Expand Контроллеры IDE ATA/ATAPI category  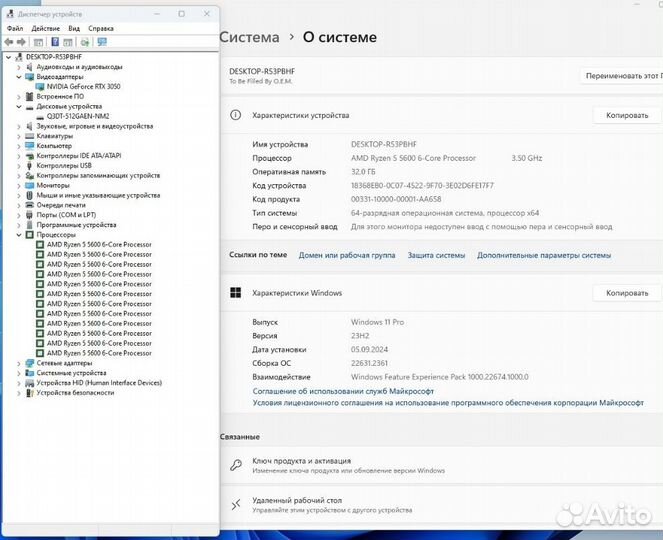click(x=19, y=156)
